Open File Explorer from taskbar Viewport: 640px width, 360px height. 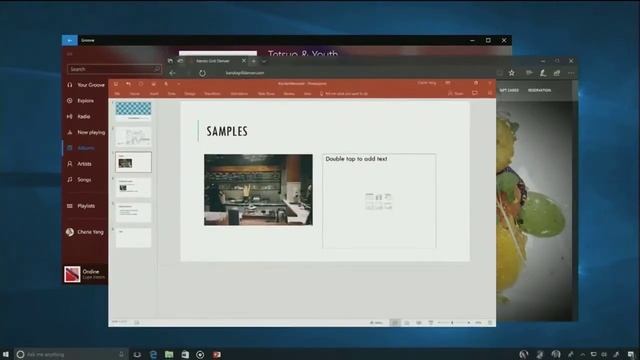pos(169,354)
